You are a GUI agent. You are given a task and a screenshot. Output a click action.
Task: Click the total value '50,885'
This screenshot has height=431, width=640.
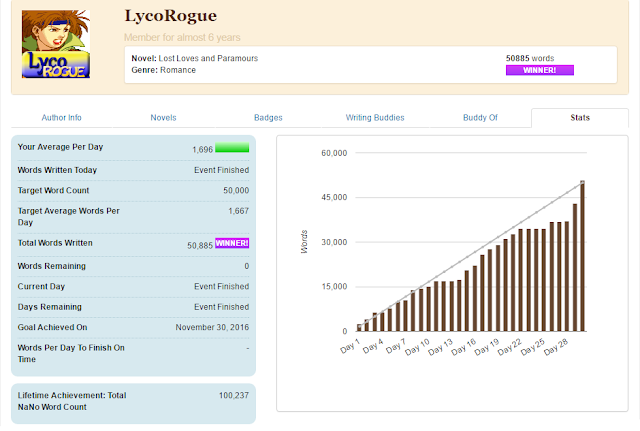[200, 246]
